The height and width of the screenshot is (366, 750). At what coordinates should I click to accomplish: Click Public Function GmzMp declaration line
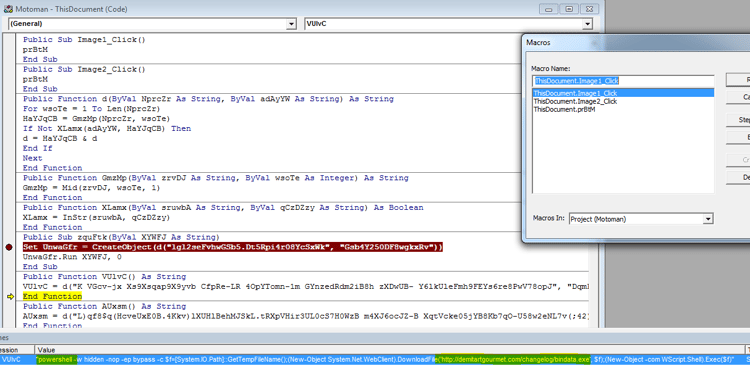coord(215,178)
